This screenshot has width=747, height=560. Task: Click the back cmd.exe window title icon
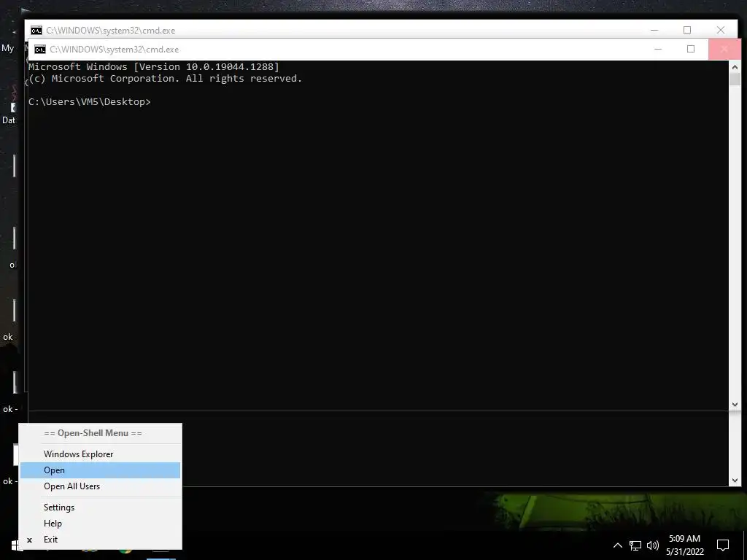coord(36,31)
